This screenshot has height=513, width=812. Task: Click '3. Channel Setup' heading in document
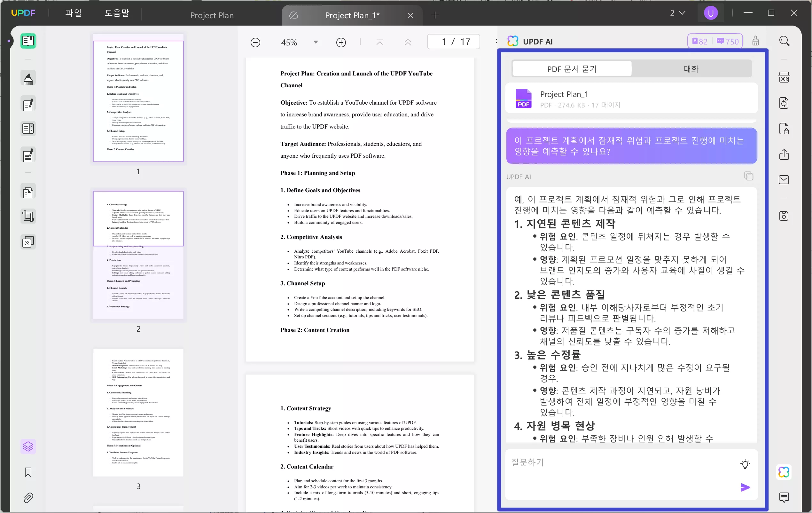click(x=302, y=283)
